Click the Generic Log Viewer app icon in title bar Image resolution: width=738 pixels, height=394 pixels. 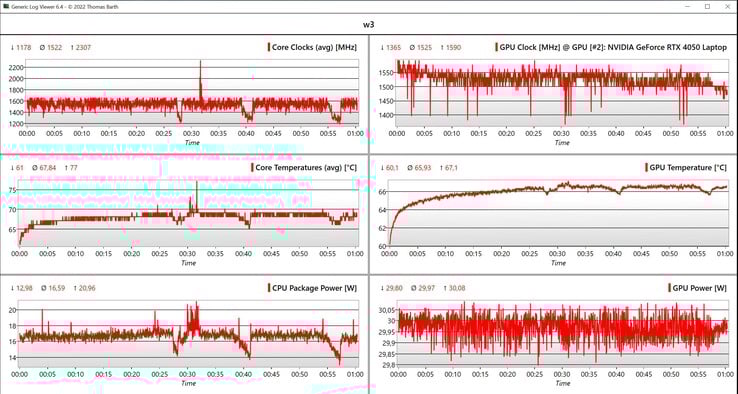coord(6,7)
